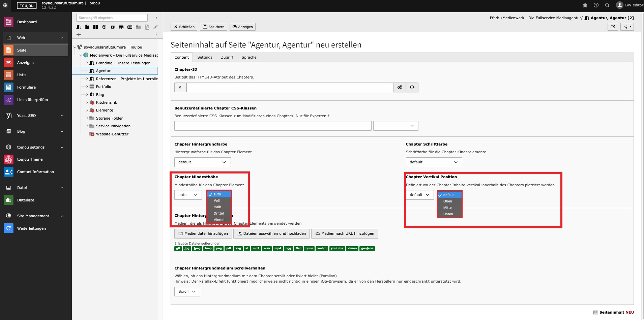Collapse the page tree panel arrow

(x=156, y=18)
